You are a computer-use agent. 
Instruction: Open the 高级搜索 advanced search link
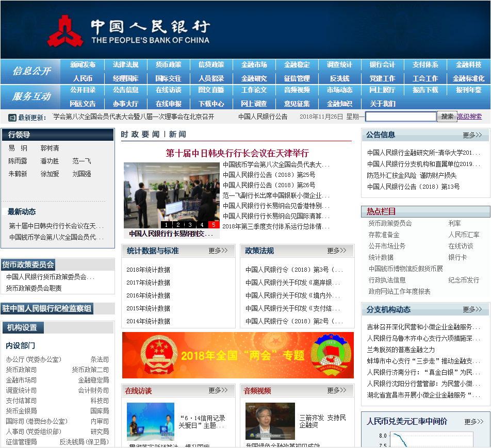click(x=469, y=117)
